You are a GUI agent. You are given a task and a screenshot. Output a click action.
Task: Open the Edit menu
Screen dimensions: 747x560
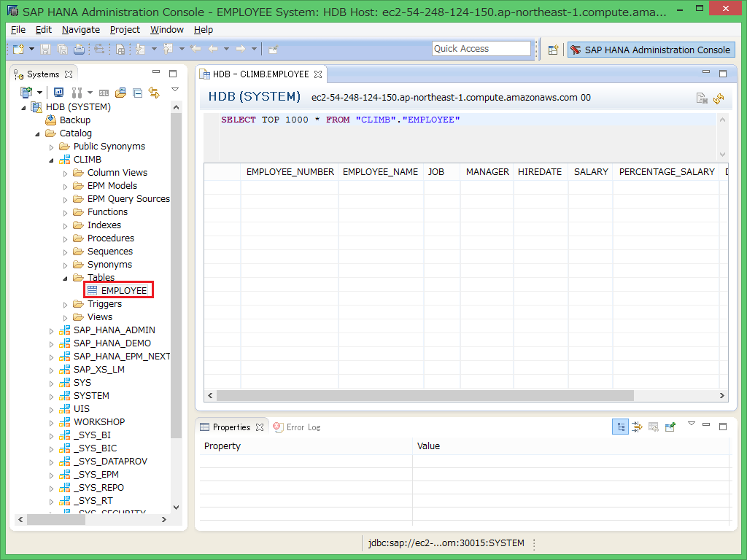43,29
